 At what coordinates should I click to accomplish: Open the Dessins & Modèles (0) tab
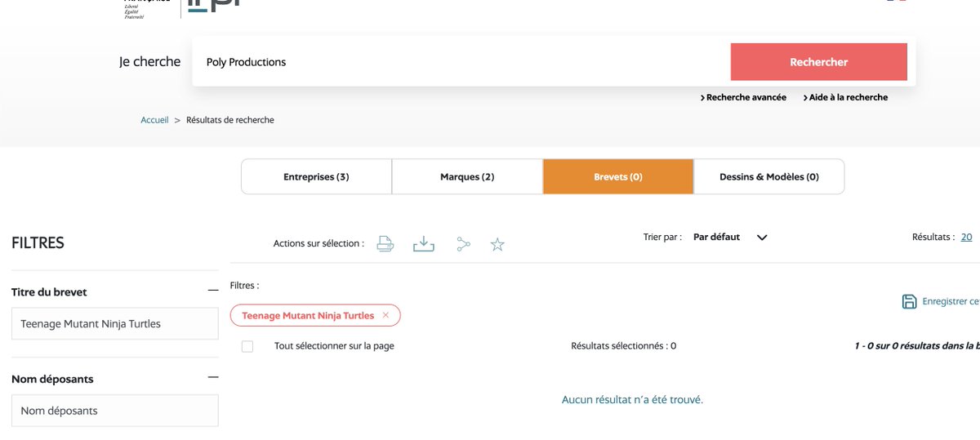[x=769, y=176]
